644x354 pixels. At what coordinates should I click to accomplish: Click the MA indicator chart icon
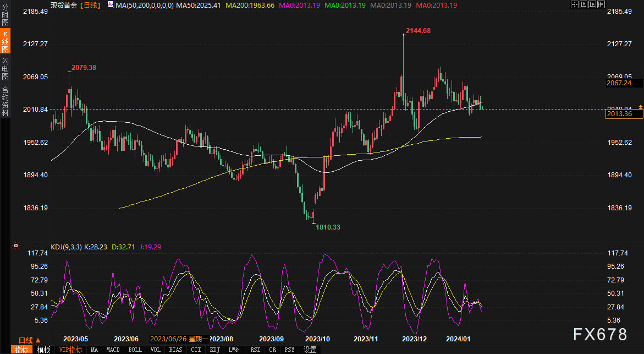click(112, 4)
